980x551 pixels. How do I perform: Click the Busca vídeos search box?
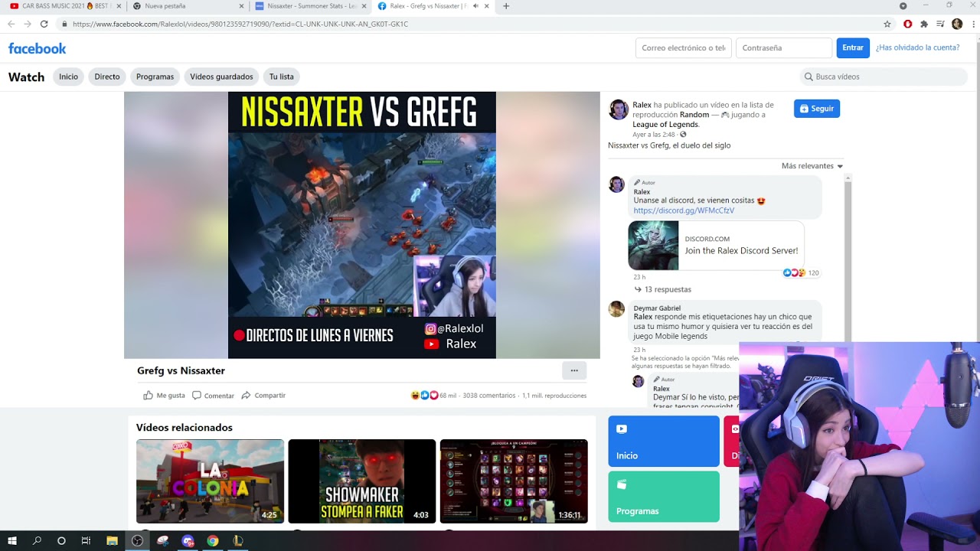click(884, 77)
